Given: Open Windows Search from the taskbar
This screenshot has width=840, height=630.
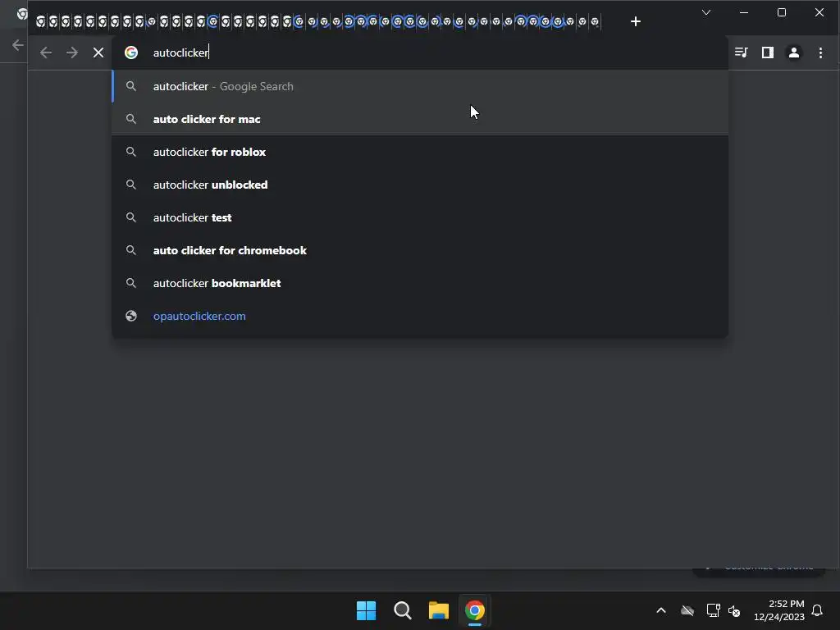Looking at the screenshot, I should 402,610.
